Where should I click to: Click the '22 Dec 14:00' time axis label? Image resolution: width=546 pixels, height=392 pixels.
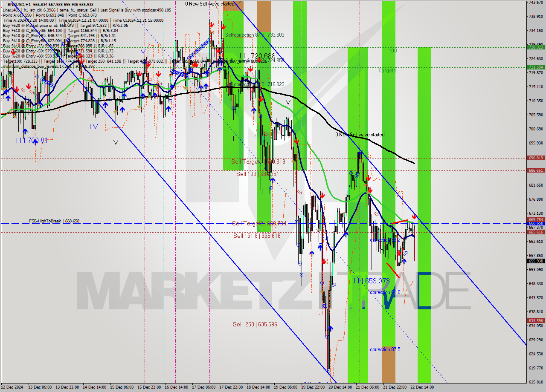[422, 387]
